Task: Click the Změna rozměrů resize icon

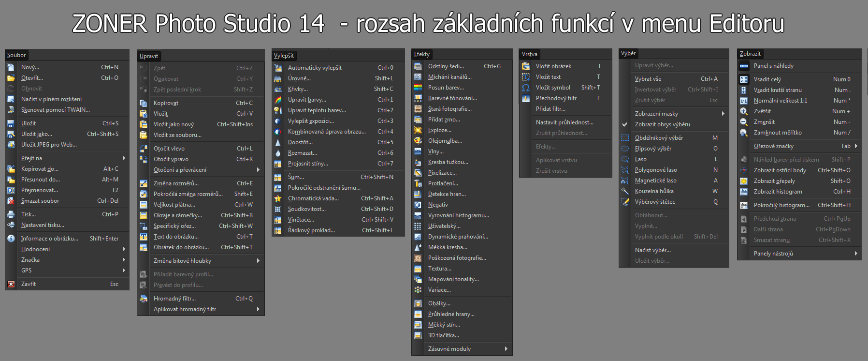Action: 144,183
